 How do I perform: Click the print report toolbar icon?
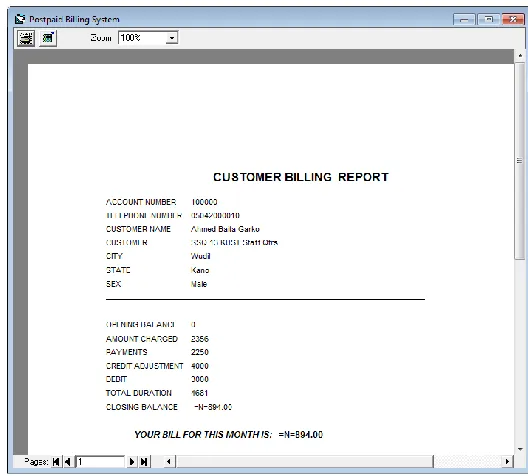coord(26,38)
